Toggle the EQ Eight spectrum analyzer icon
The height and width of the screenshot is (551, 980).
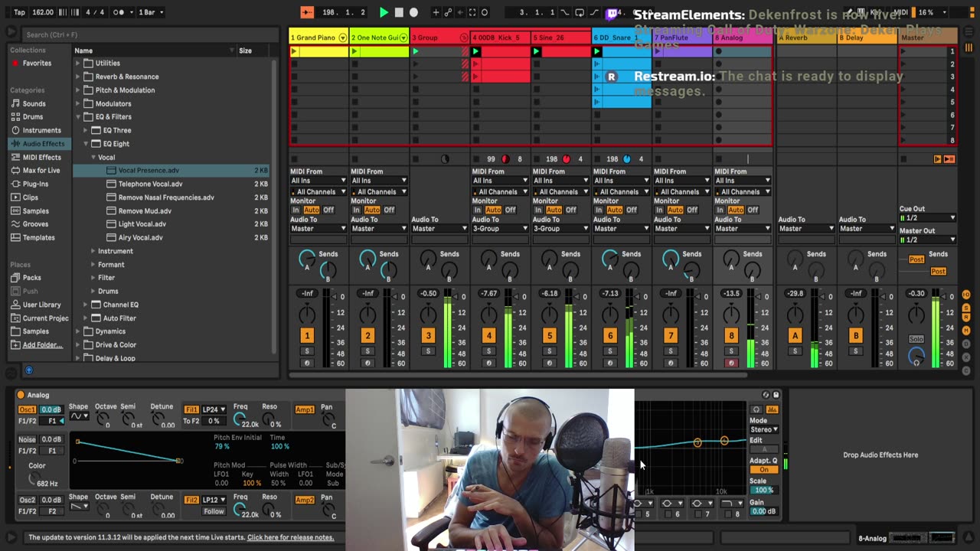click(772, 409)
